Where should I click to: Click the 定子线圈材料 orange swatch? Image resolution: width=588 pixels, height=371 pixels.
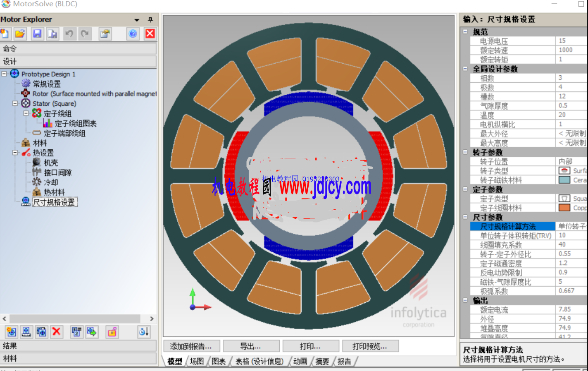[564, 208]
